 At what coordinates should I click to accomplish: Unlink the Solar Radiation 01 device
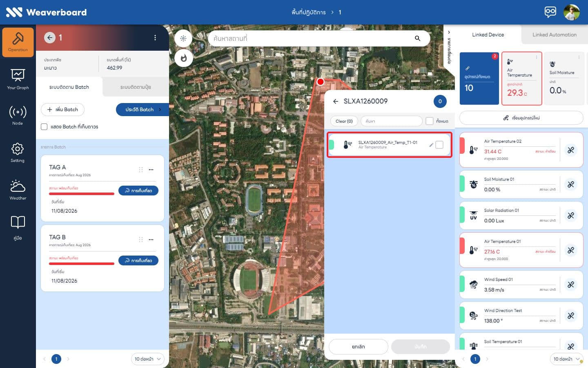[571, 215]
